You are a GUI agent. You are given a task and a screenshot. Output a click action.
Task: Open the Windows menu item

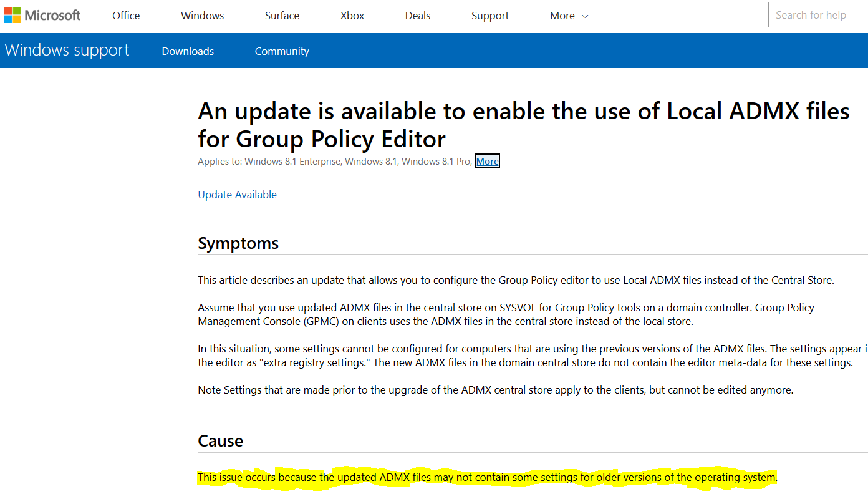[203, 16]
